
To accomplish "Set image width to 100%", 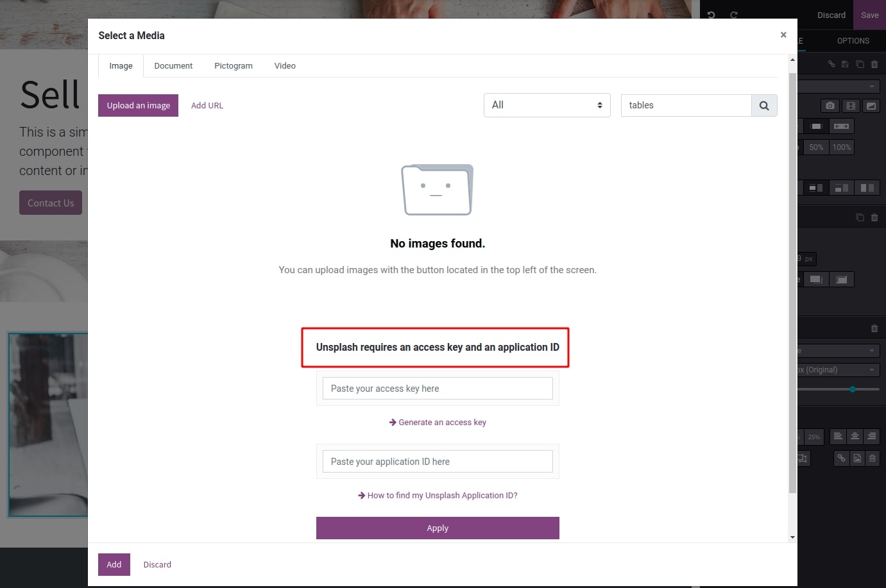I will 842,147.
